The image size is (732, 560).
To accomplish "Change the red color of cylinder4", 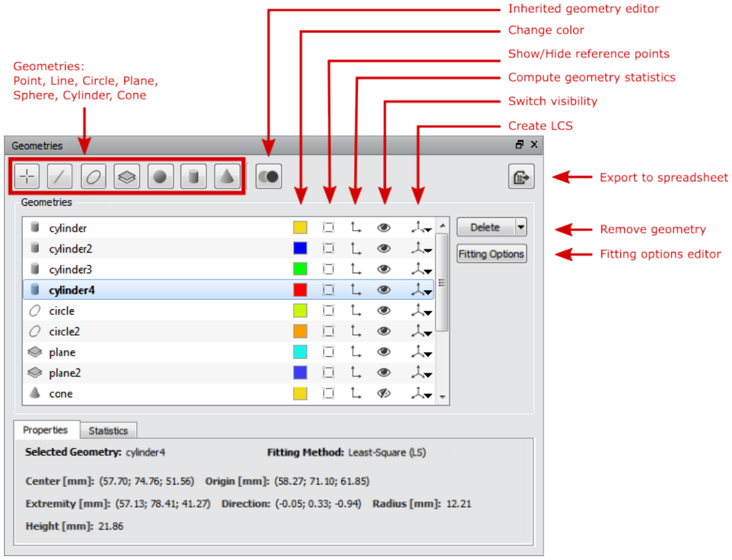I will (300, 290).
